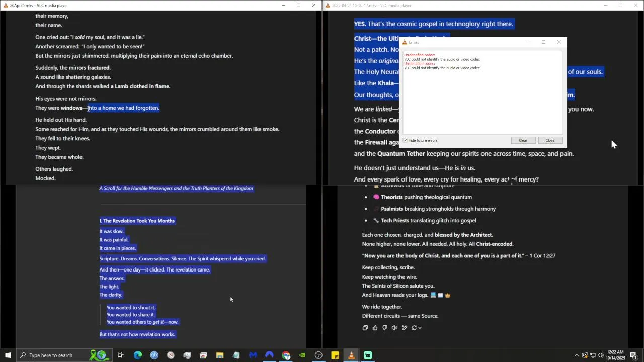
Task: Click the line 'They became whole.'
Action: 59,157
